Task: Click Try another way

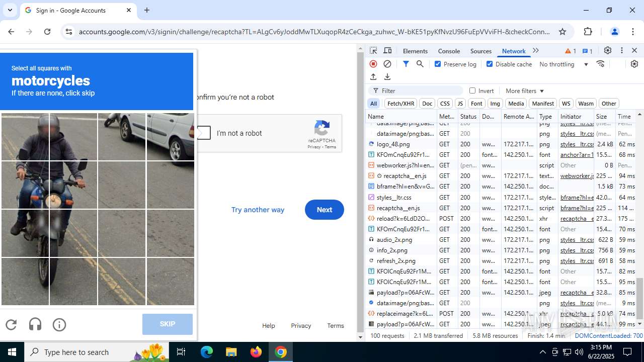Action: coord(258,210)
